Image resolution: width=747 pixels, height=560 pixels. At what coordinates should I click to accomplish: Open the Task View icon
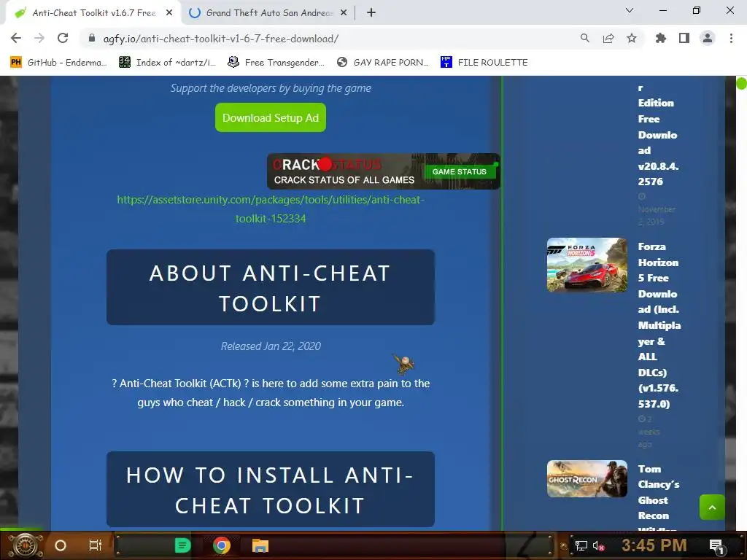96,545
